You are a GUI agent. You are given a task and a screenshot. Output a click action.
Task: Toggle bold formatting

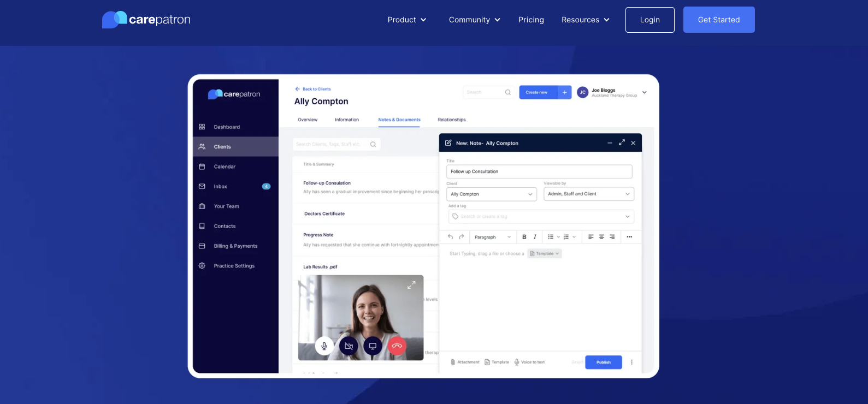524,237
